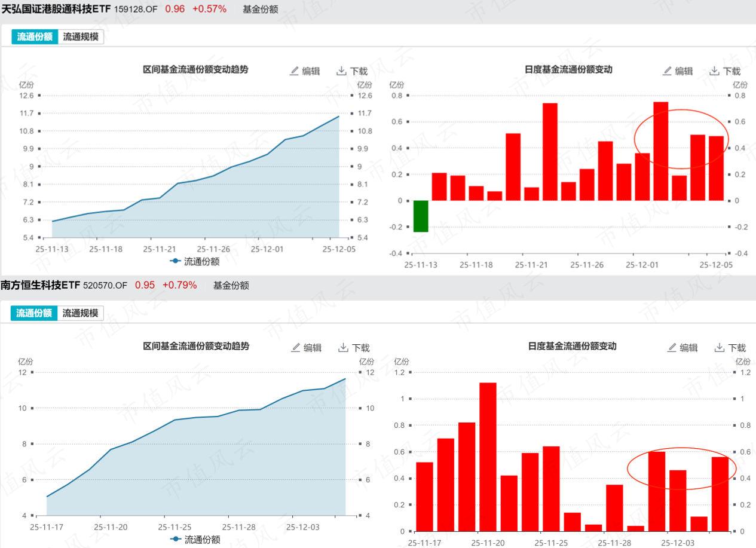The image size is (756, 548).
Task: Click the pencil edit icon above 南方恒生 trend chart
Action: point(295,347)
